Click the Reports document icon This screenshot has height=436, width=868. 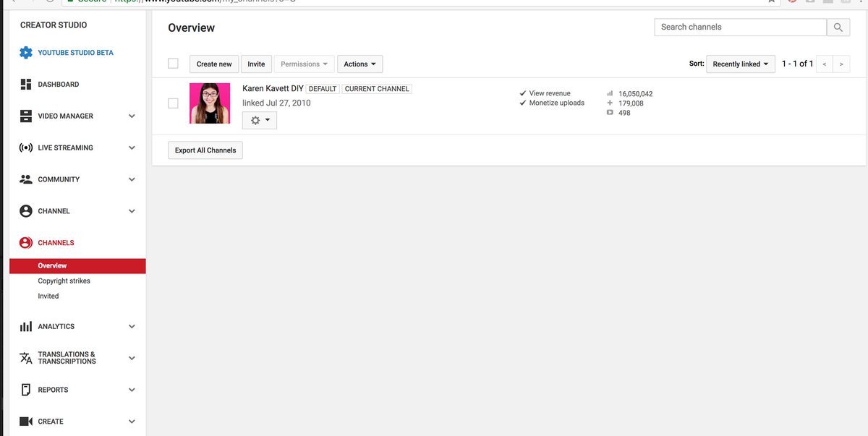coord(26,390)
